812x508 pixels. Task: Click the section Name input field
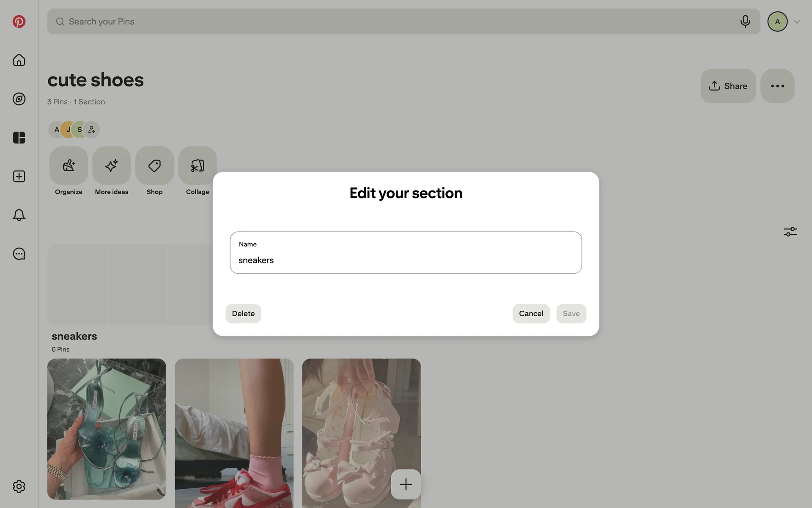pos(406,260)
